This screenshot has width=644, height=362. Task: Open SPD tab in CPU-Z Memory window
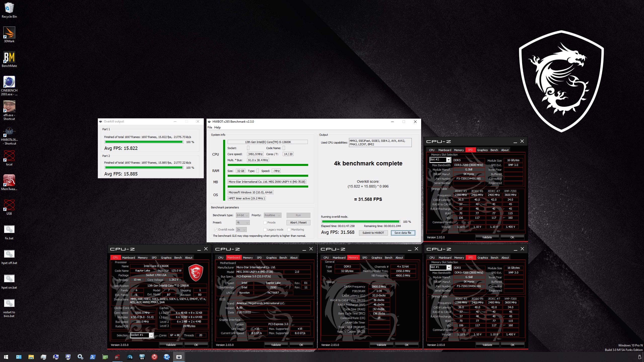click(x=365, y=258)
